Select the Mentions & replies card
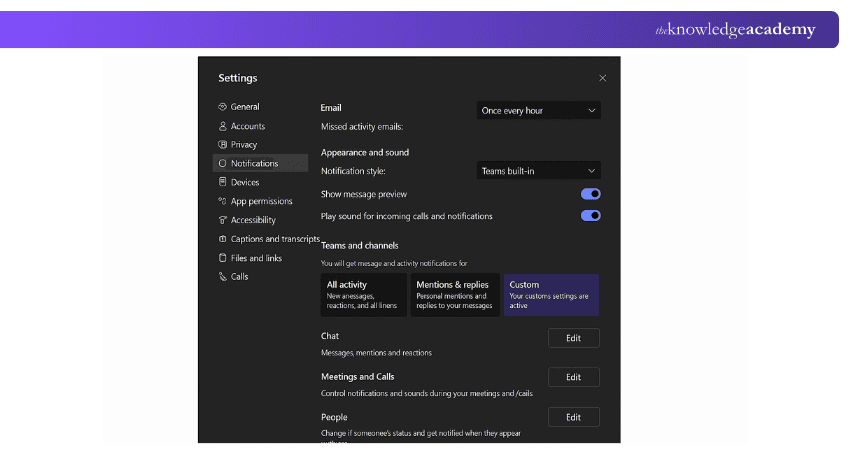This screenshot has width=850, height=450. pos(455,295)
